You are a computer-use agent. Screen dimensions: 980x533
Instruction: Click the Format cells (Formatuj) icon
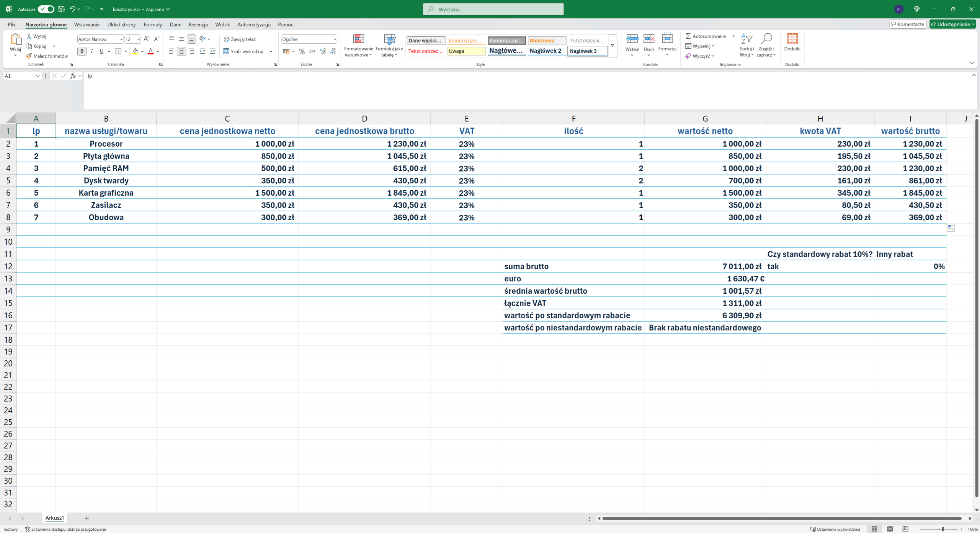[x=667, y=39]
